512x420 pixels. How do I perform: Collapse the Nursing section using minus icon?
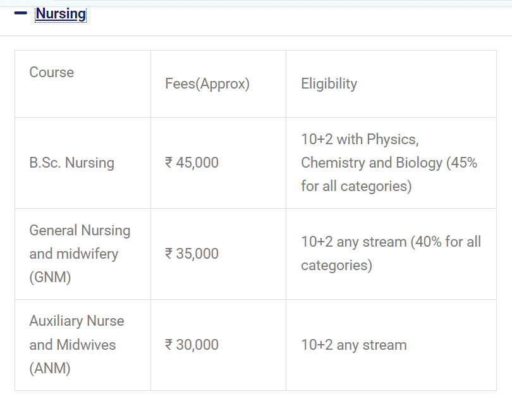point(21,13)
